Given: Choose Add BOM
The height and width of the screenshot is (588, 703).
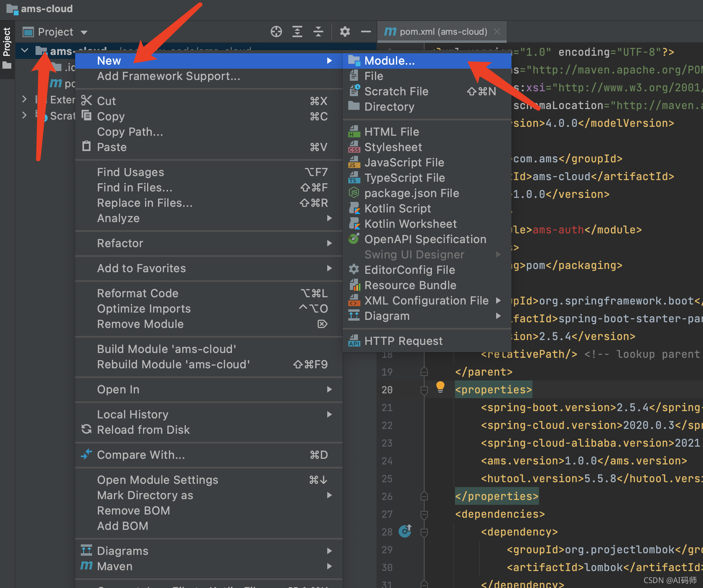Looking at the screenshot, I should (209, 526).
